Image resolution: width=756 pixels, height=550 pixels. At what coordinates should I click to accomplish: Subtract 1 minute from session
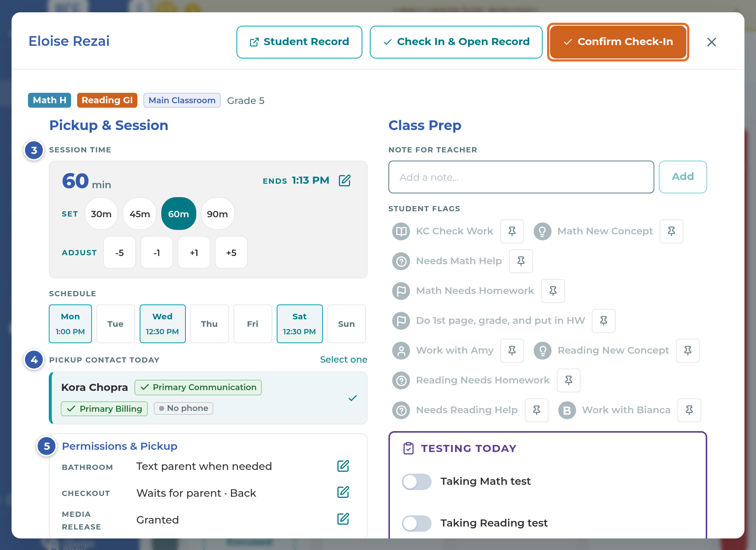click(x=157, y=253)
